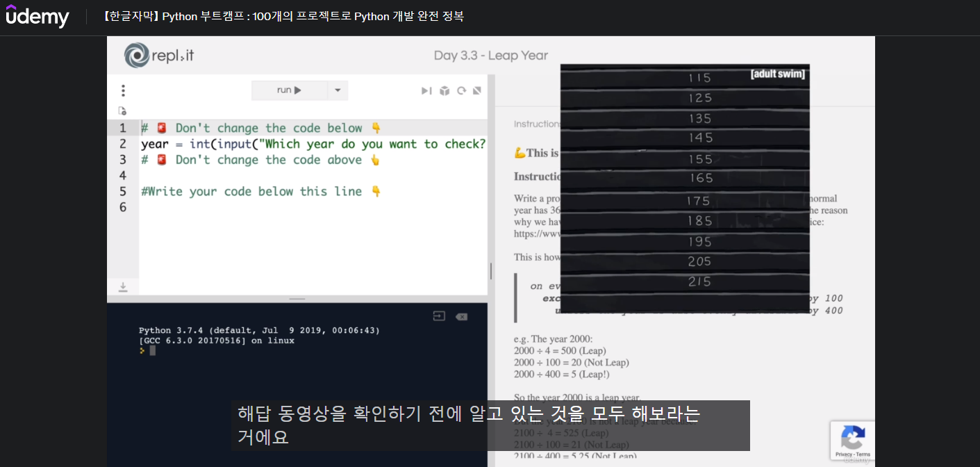Screen dimensions: 980x467
Task: Open the Udemy home logo
Action: (x=38, y=16)
